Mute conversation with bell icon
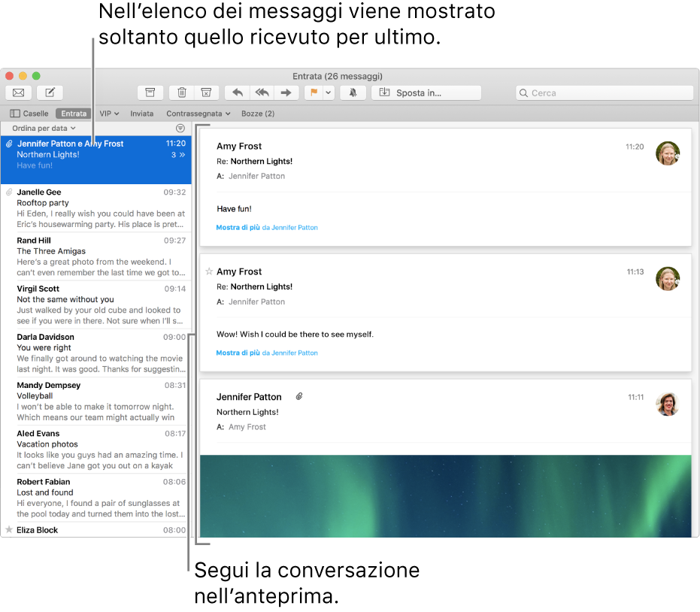The height and width of the screenshot is (612, 700). 353,92
